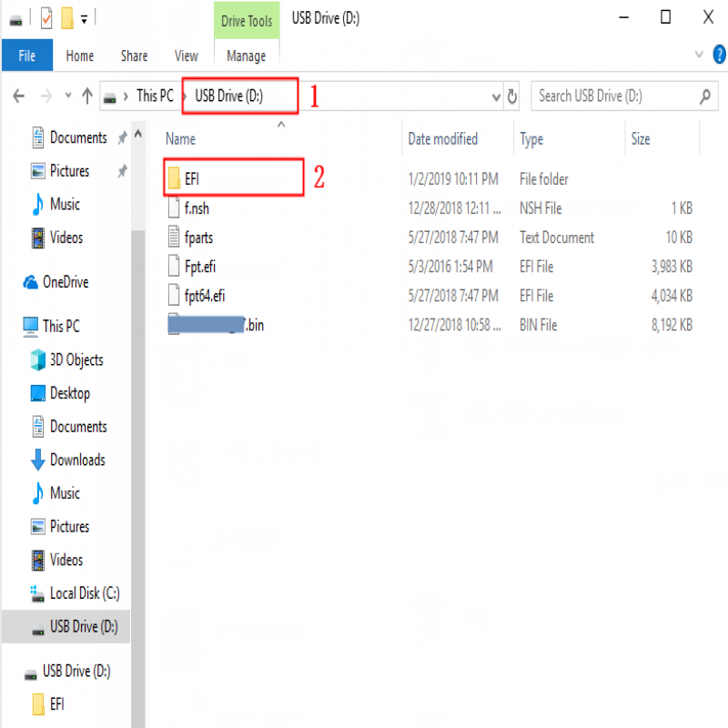Open the EFI folder
Image resolution: width=728 pixels, height=728 pixels.
(x=192, y=178)
